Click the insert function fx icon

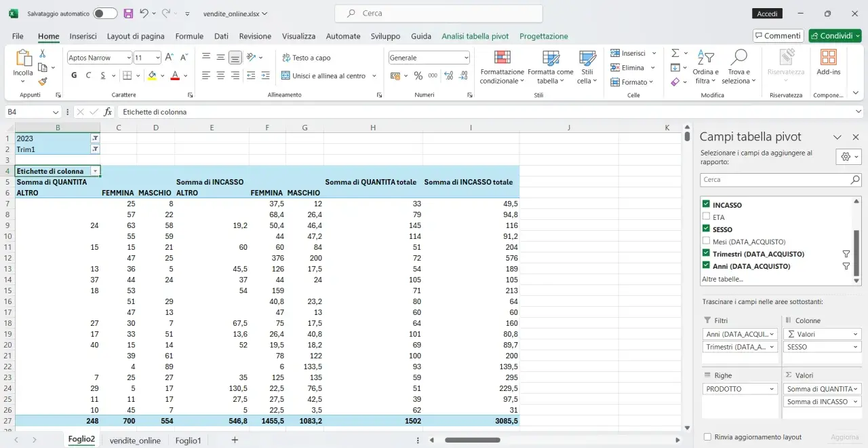click(108, 112)
